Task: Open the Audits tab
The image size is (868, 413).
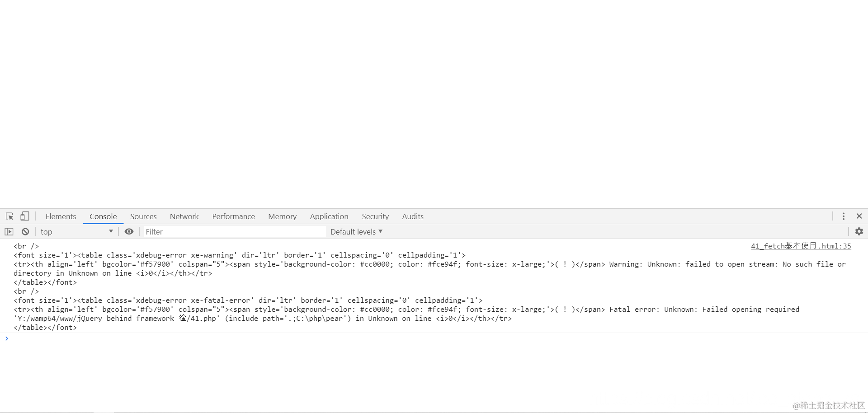Action: click(413, 216)
